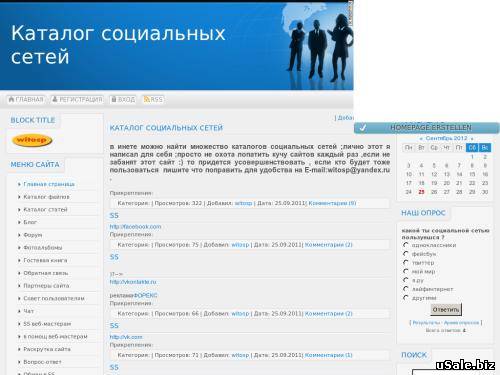This screenshot has height=375, width=500.
Task: Open Архив опросов link
Action: tap(461, 323)
